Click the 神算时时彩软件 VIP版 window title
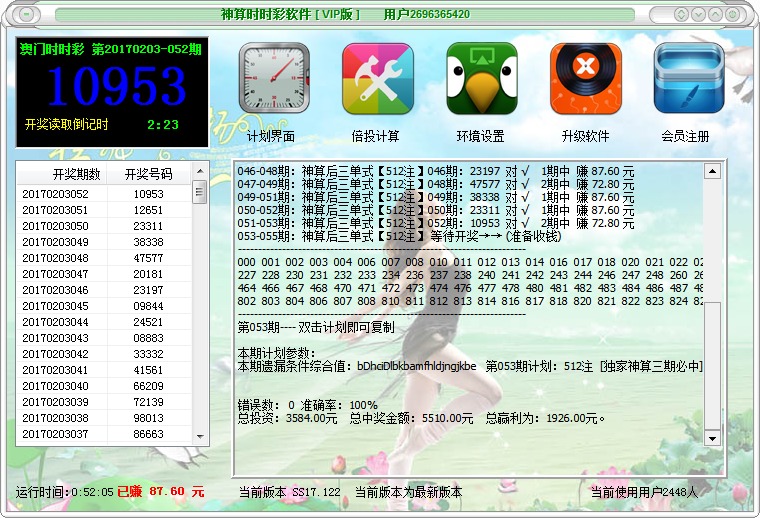This screenshot has width=760, height=518. 291,14
